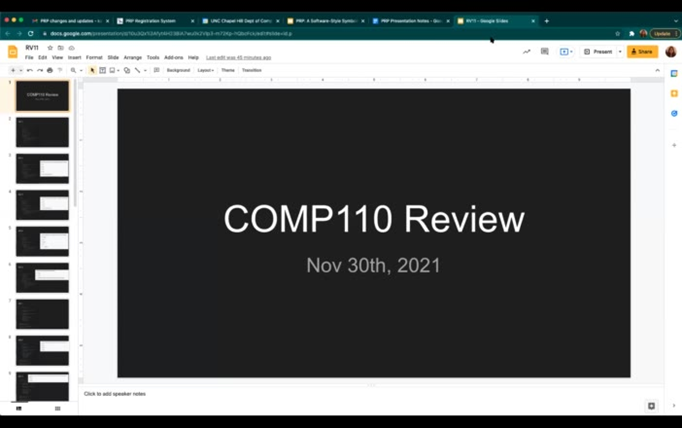Insert a shape

click(127, 70)
